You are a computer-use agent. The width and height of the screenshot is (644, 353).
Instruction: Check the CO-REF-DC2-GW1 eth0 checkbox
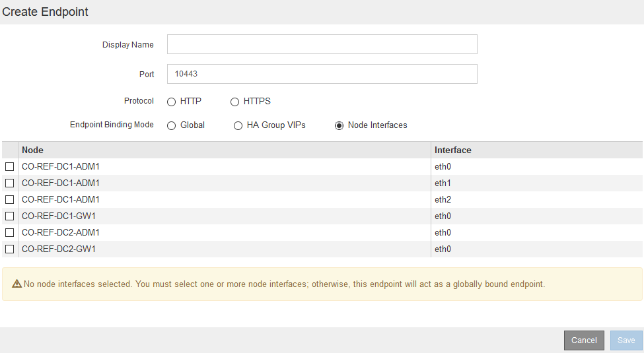(10, 249)
